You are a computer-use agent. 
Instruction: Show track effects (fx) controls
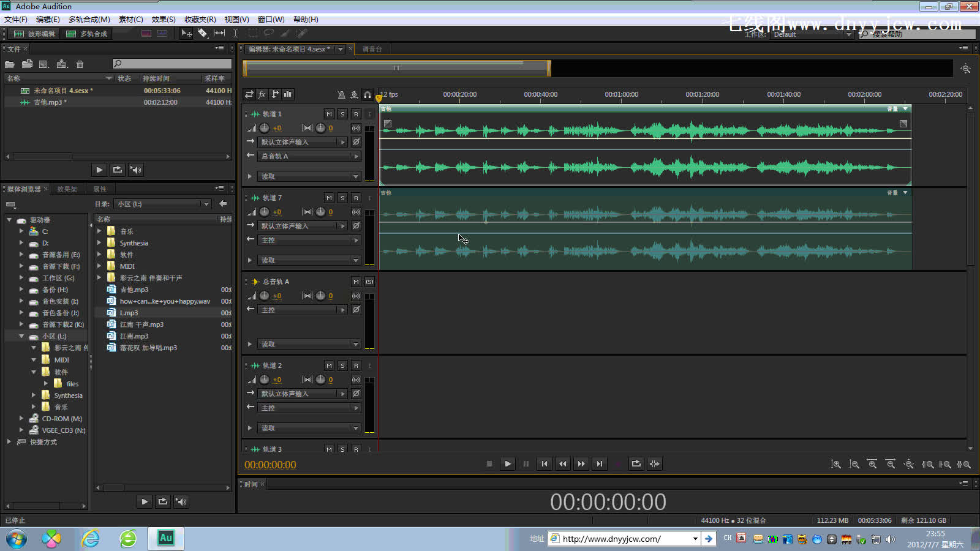[262, 94]
